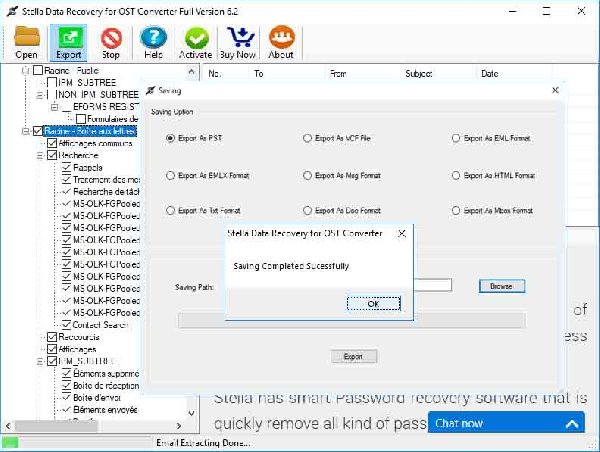Click the Date column header
This screenshot has height=452, width=600.
coord(489,74)
